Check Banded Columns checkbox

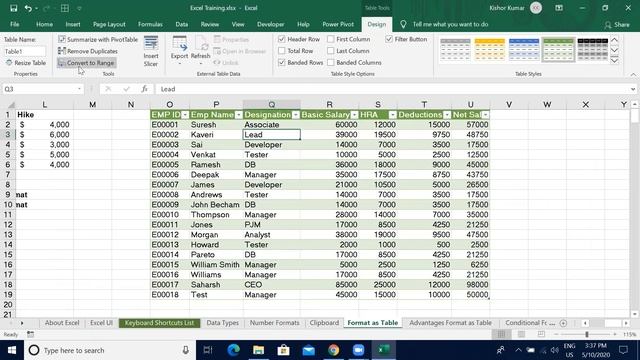coord(331,62)
